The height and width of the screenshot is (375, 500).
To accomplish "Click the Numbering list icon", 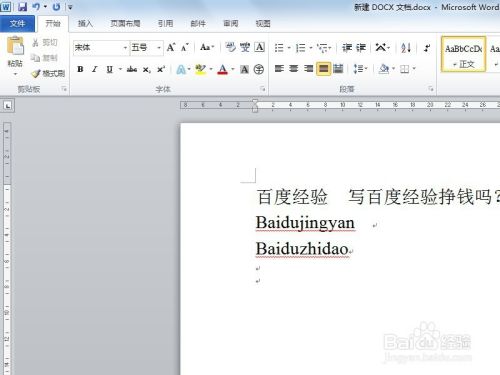I will (x=301, y=48).
